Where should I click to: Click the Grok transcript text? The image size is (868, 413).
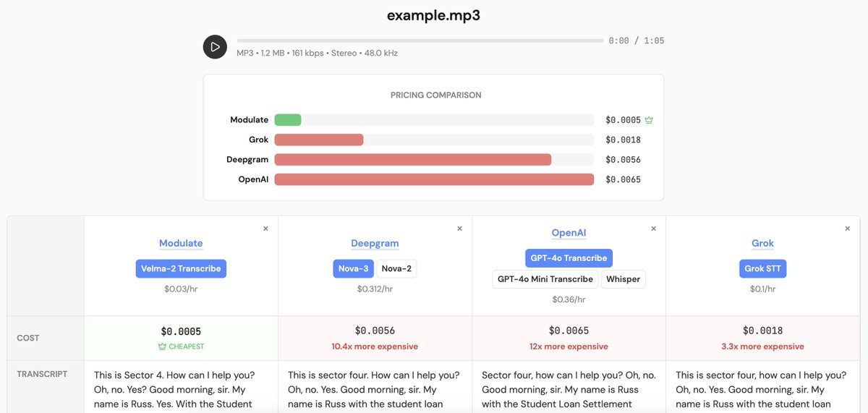click(761, 390)
